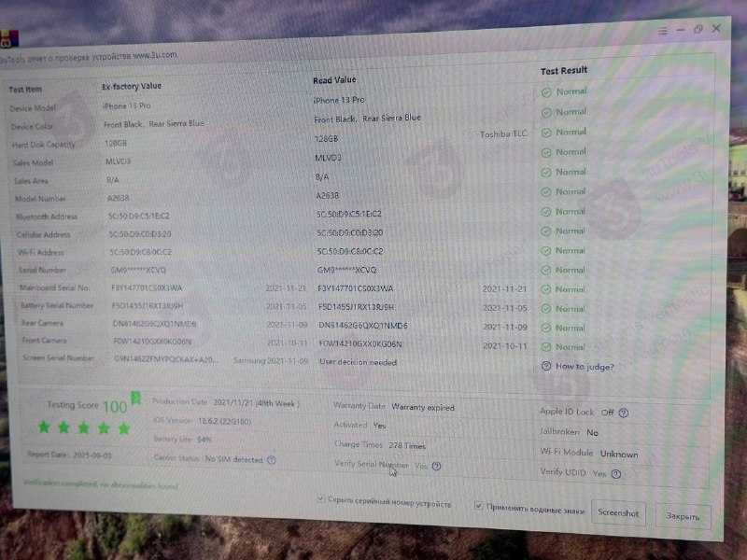This screenshot has height=560, width=747.
Task: Click the help icon next to Verify UDID
Action: 616,474
